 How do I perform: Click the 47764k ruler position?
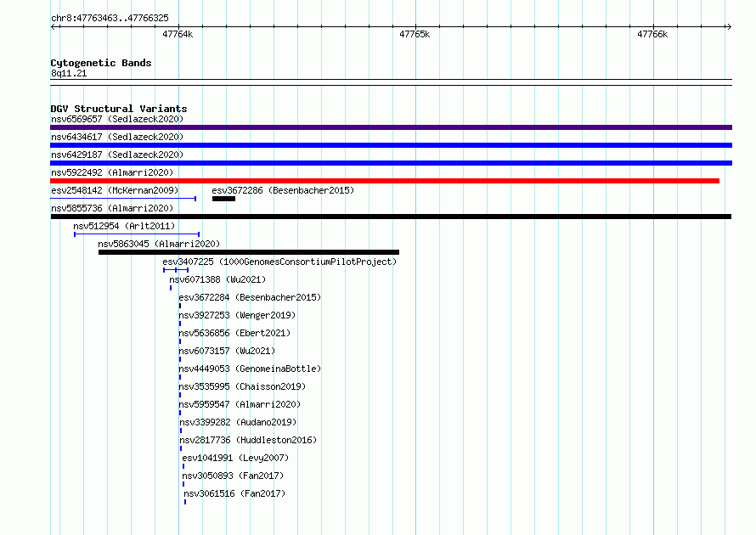point(178,34)
